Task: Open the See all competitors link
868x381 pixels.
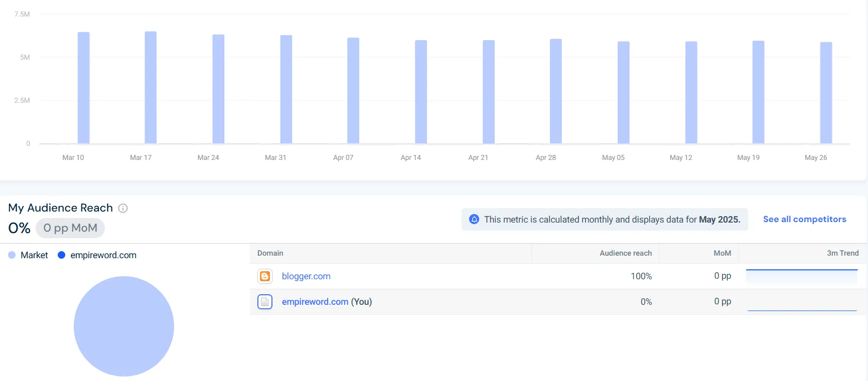Action: (804, 219)
